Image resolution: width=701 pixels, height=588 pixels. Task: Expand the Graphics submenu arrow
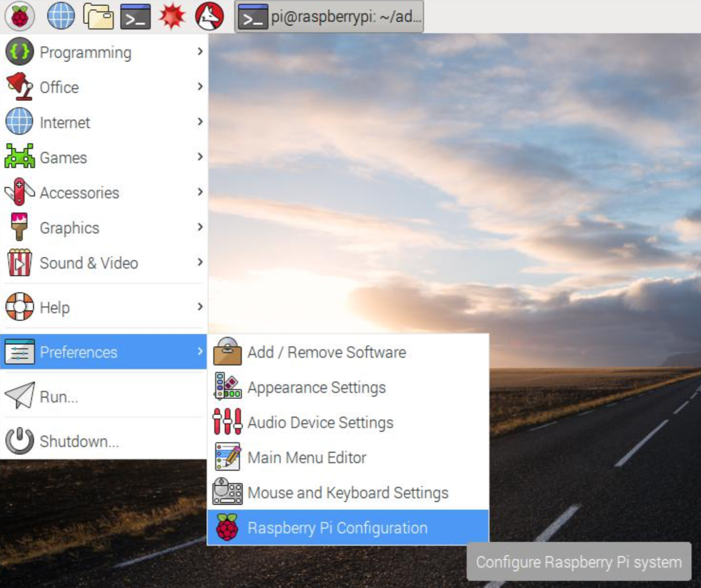200,227
